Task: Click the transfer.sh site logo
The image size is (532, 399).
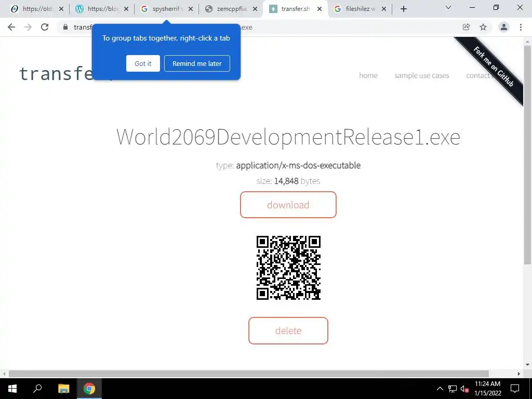Action: pos(56,74)
